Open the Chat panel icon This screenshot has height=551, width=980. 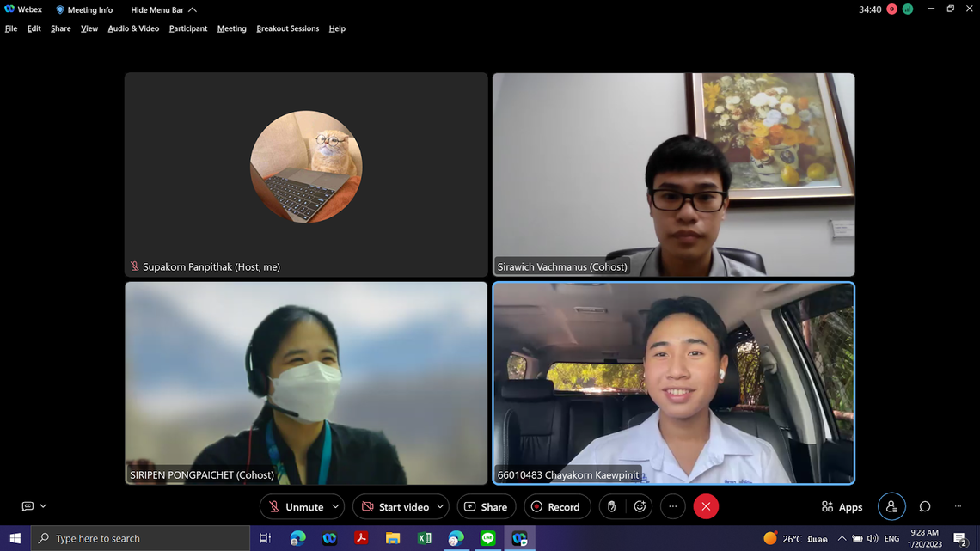(x=925, y=507)
